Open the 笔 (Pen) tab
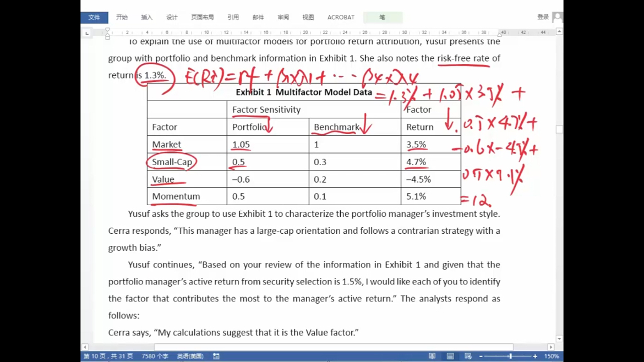The height and width of the screenshot is (362, 644). 383,17
